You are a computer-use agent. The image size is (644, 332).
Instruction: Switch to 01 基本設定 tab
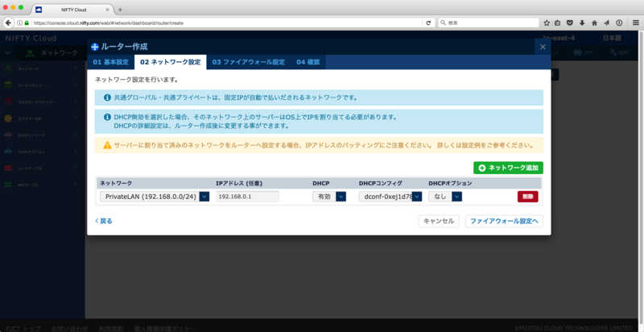111,62
